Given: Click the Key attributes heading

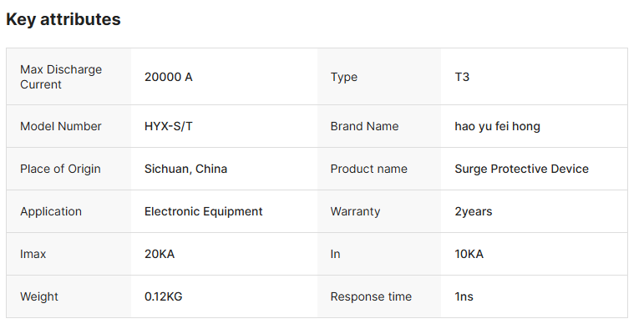Looking at the screenshot, I should coord(63,19).
